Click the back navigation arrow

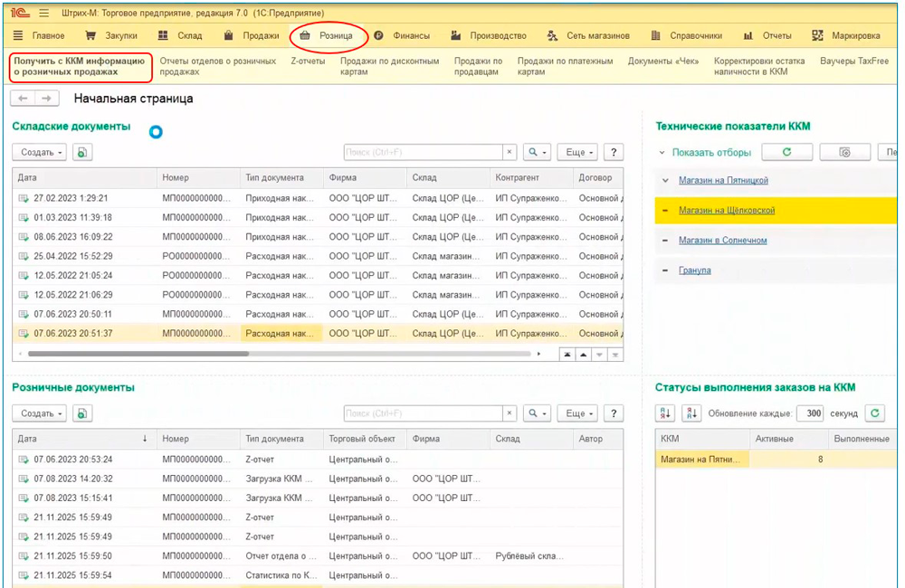tap(24, 99)
